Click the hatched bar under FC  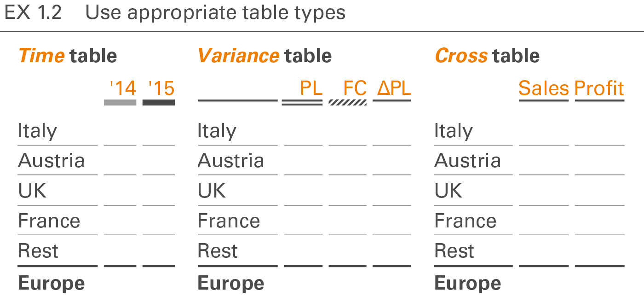(348, 102)
